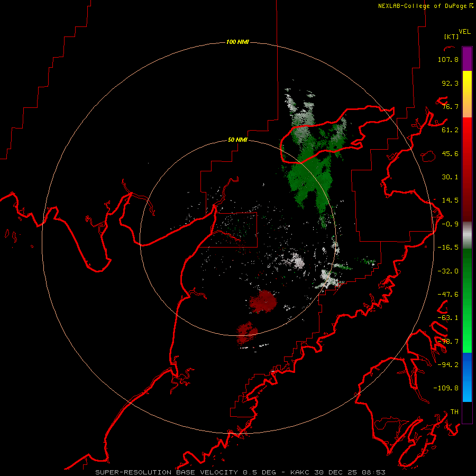Click the -109.8 velocity scale value
The height and width of the screenshot is (476, 476).
pyautogui.click(x=446, y=388)
